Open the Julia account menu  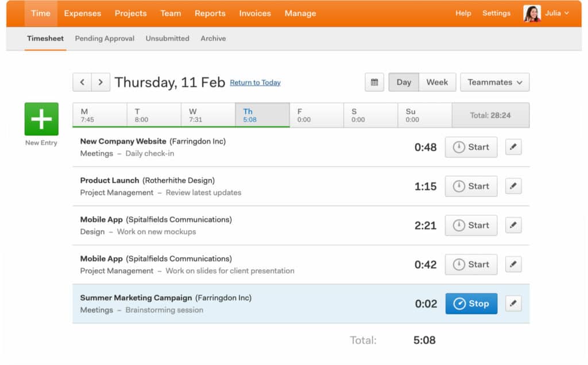[557, 13]
